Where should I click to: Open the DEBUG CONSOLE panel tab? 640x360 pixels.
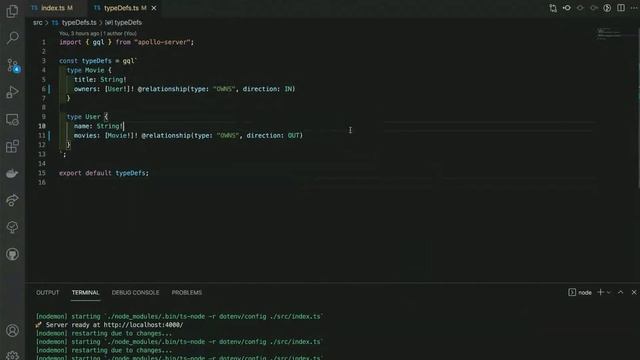pos(136,293)
